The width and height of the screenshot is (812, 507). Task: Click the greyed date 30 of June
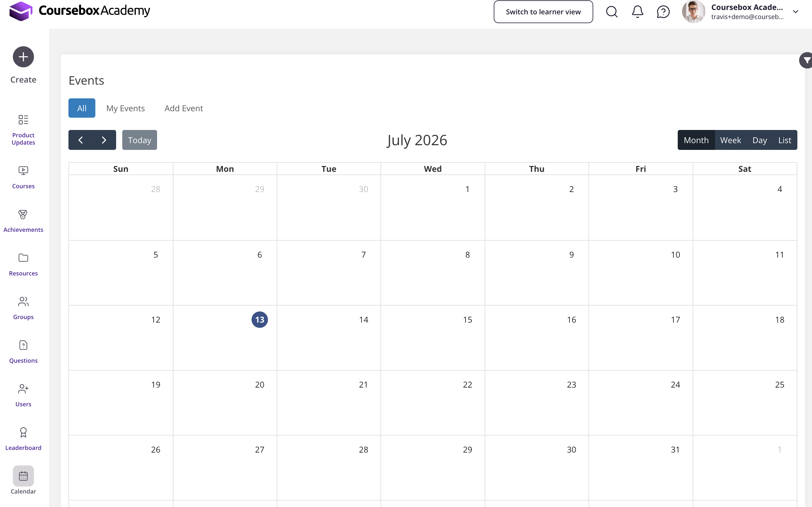[364, 189]
